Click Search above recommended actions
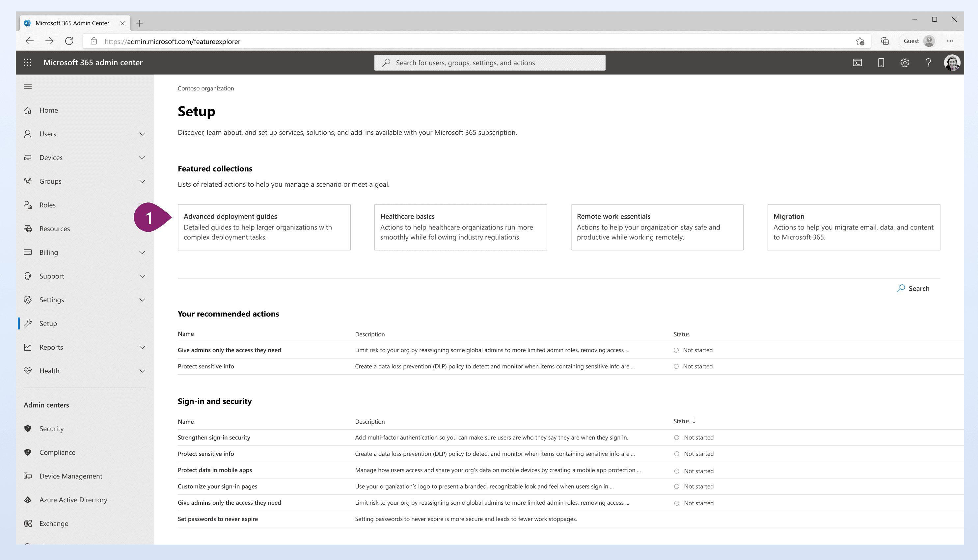This screenshot has height=560, width=978. (913, 288)
